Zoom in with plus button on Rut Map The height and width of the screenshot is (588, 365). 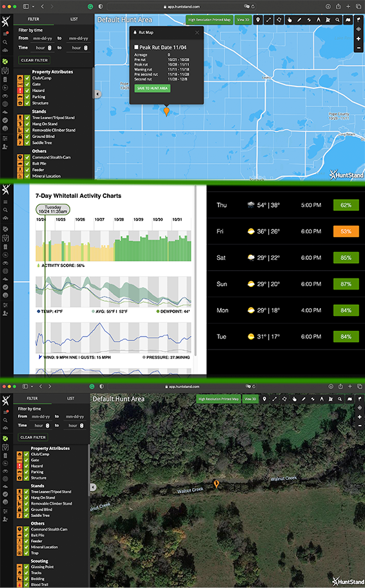pyautogui.click(x=359, y=39)
